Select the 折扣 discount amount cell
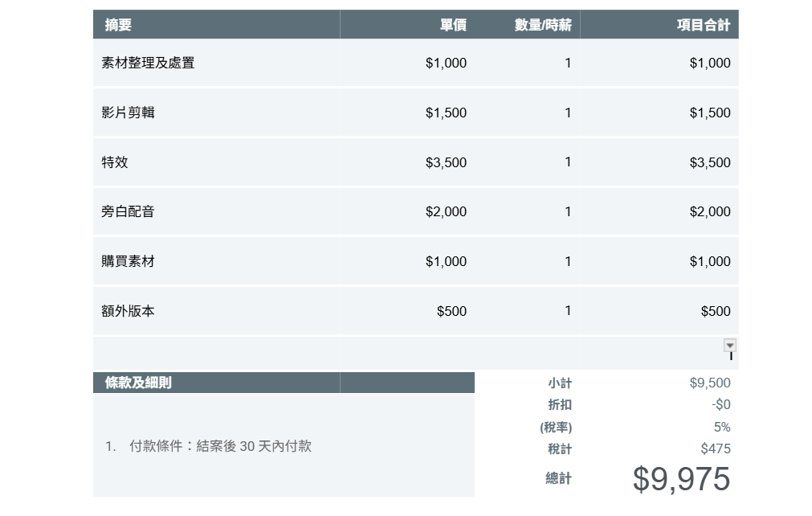 (720, 405)
